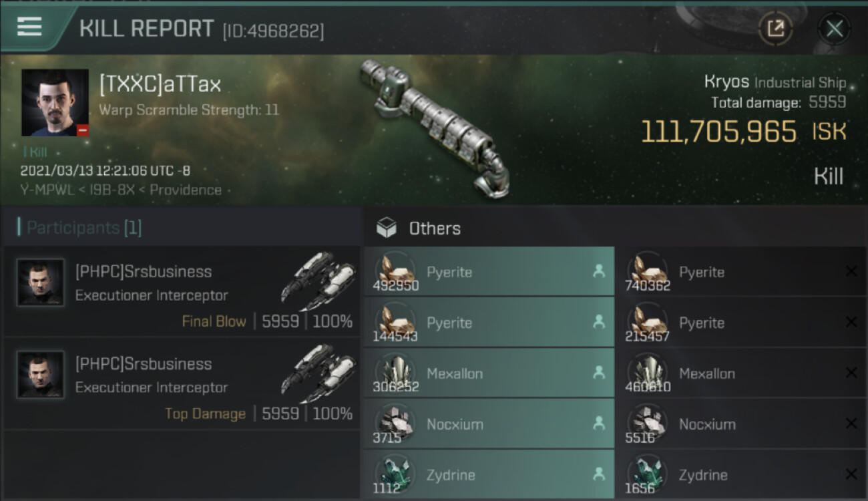
Task: Click the 1 Kill link under portrait
Action: point(34,152)
